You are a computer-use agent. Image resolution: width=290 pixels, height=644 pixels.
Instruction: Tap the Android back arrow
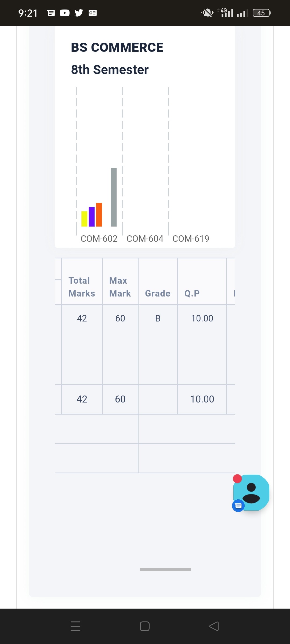pyautogui.click(x=214, y=626)
